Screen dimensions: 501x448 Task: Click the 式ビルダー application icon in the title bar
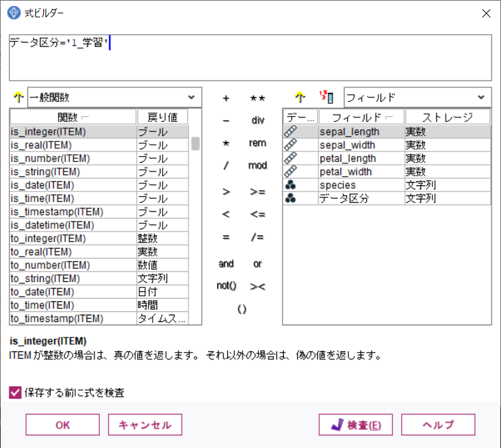point(14,13)
